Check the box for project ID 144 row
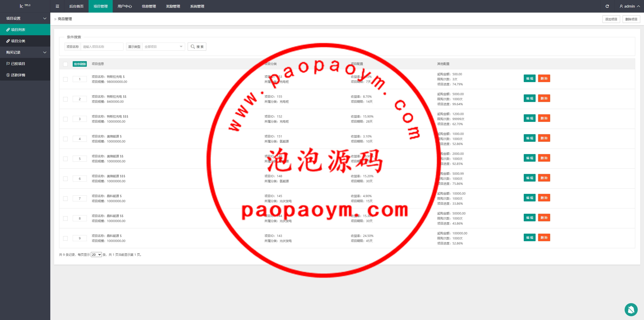 click(x=65, y=219)
